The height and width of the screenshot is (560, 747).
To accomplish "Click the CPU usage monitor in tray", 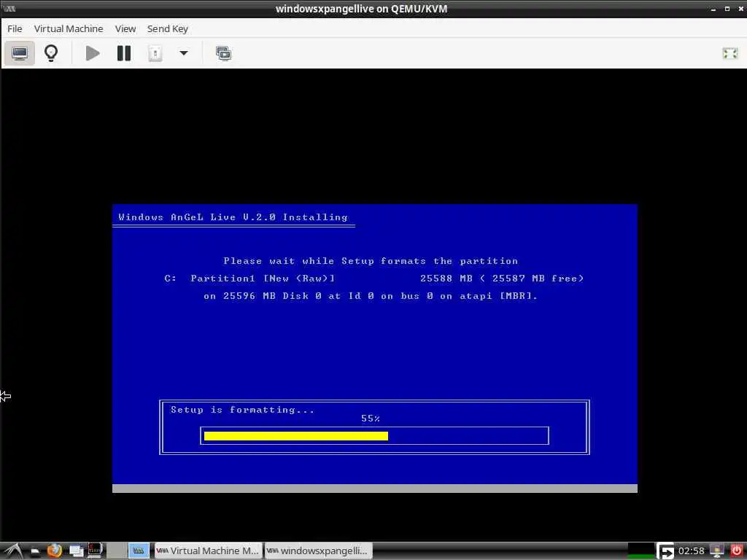I will point(640,551).
